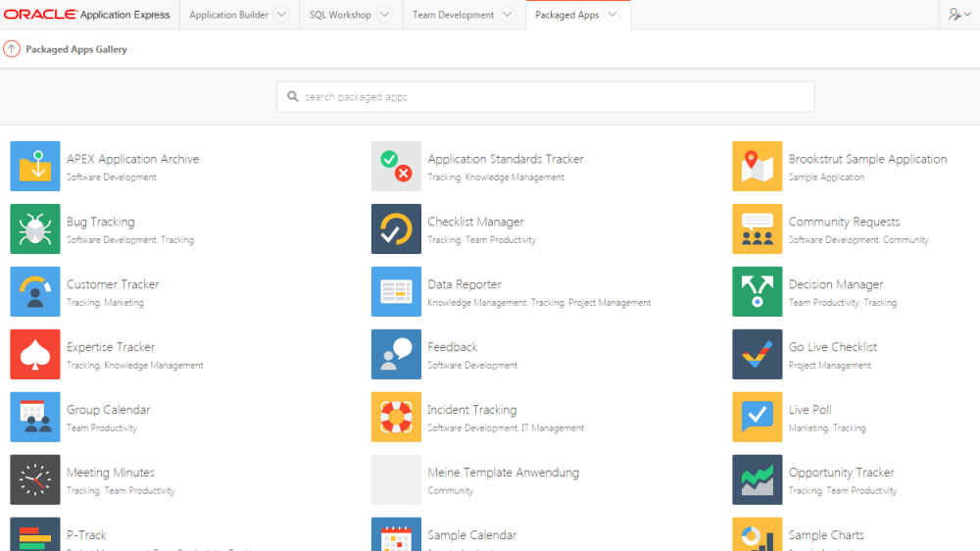Open the Sample Calendar title
The width and height of the screenshot is (980, 551).
click(472, 534)
